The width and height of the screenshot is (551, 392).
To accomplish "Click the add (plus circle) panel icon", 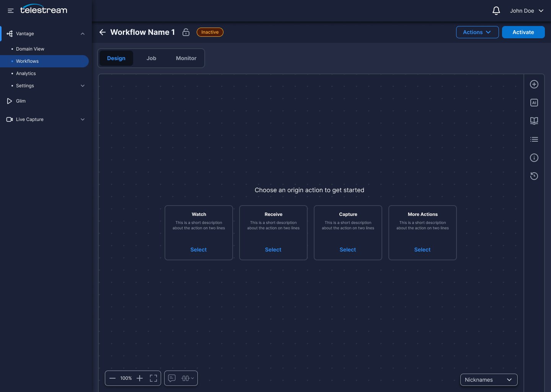I will click(x=534, y=84).
